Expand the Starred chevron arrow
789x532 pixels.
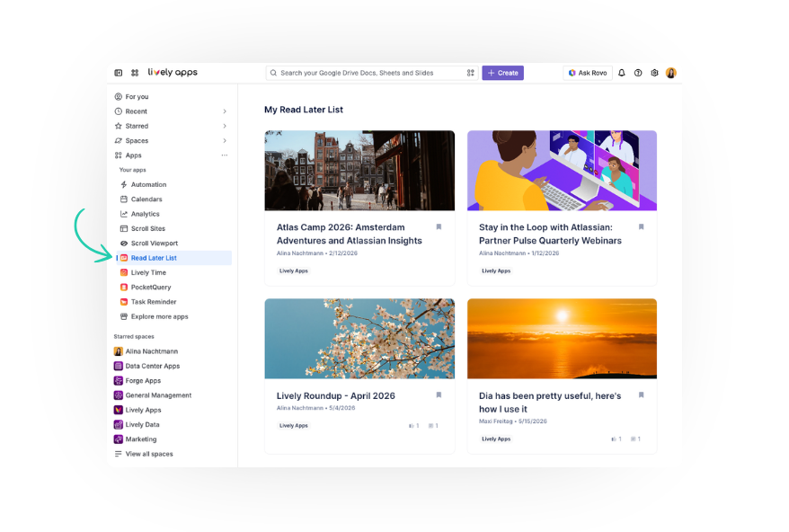[x=225, y=126]
